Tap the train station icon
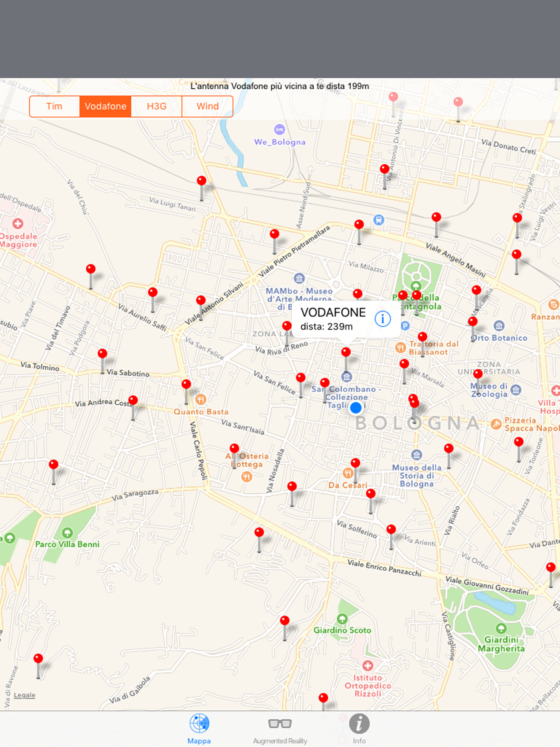Image resolution: width=560 pixels, height=747 pixels. 379,220
